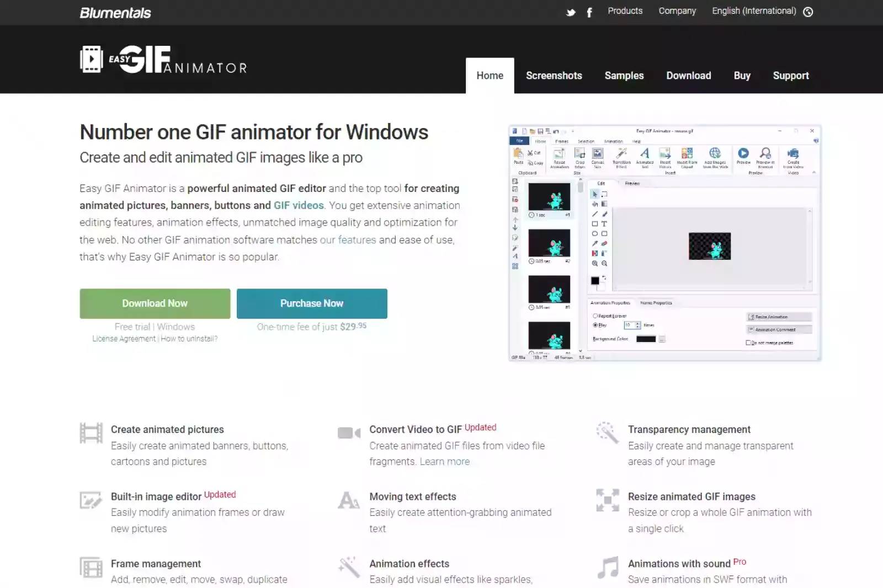This screenshot has height=588, width=883.
Task: Click the Animated Text tool
Action: (x=645, y=157)
